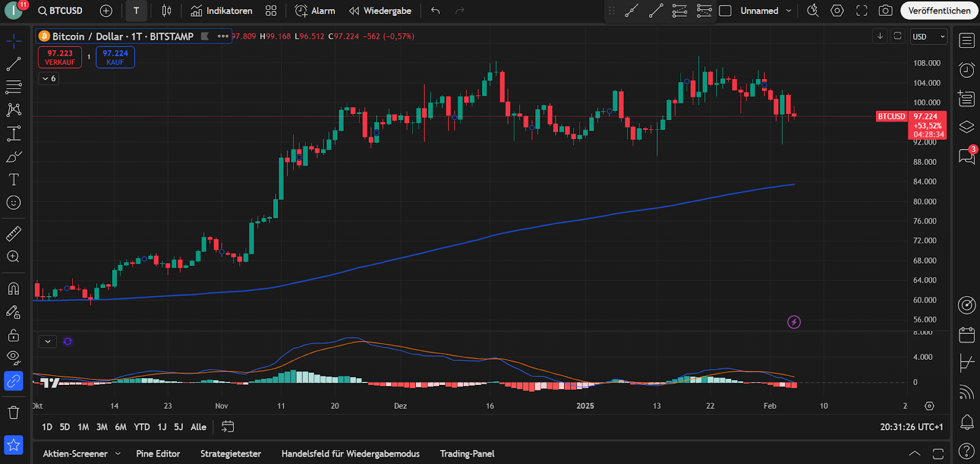
Task: Select the brush drawing tool
Action: (13, 156)
